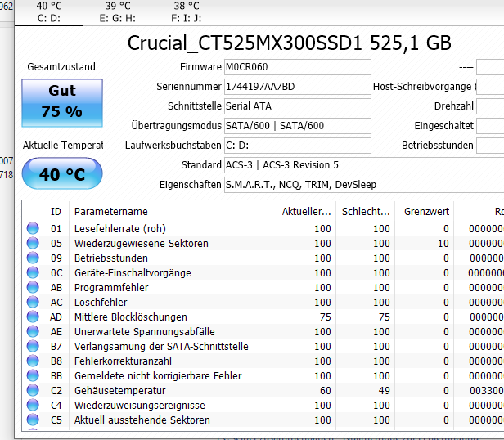Select the C: D: drive tab
Screen dimensions: 504x440
(49, 12)
